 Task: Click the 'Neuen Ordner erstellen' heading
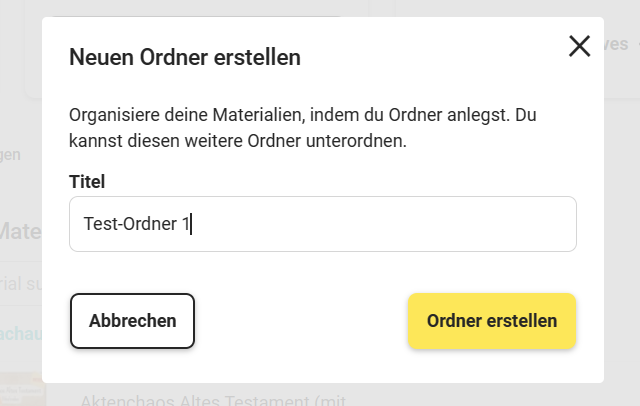point(185,57)
